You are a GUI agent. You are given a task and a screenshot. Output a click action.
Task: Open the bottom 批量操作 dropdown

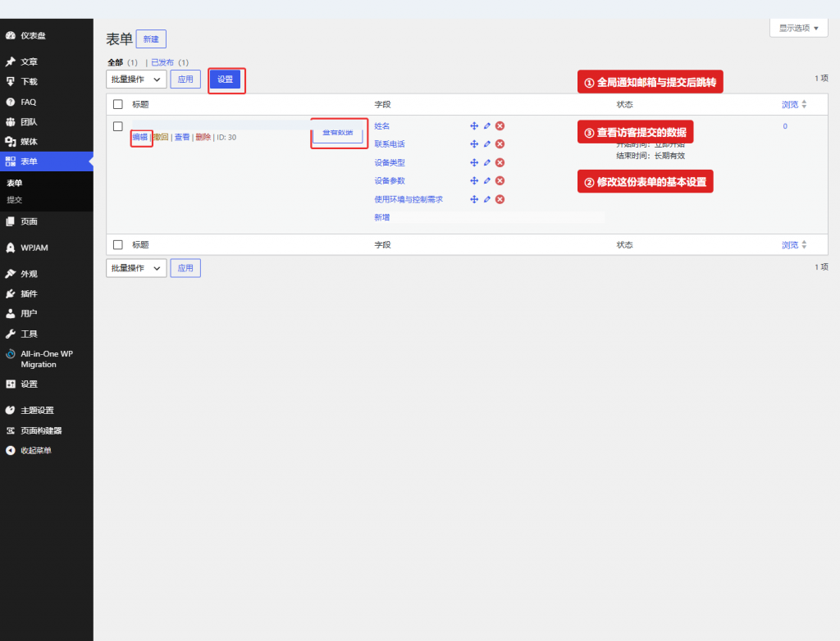pyautogui.click(x=136, y=268)
